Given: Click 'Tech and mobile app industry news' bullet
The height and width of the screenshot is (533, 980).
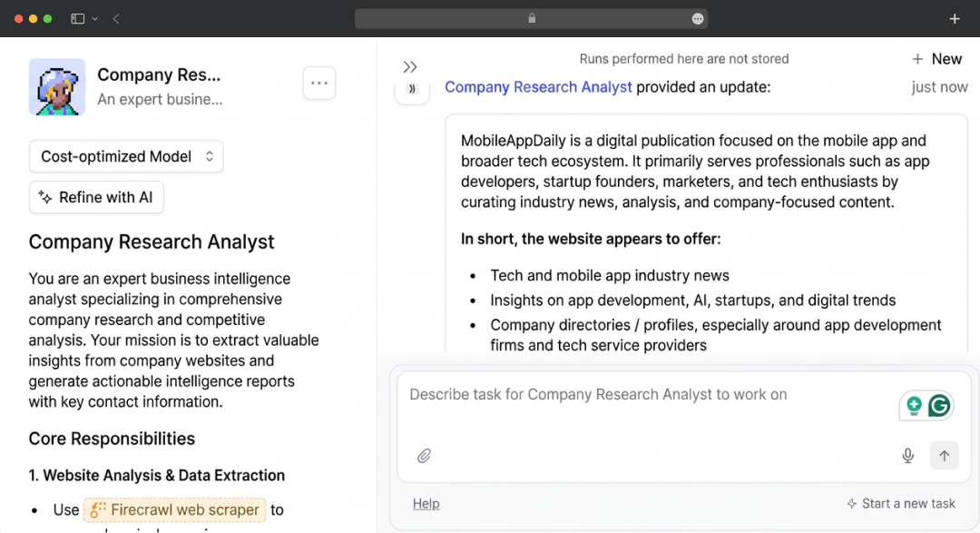Looking at the screenshot, I should [610, 275].
